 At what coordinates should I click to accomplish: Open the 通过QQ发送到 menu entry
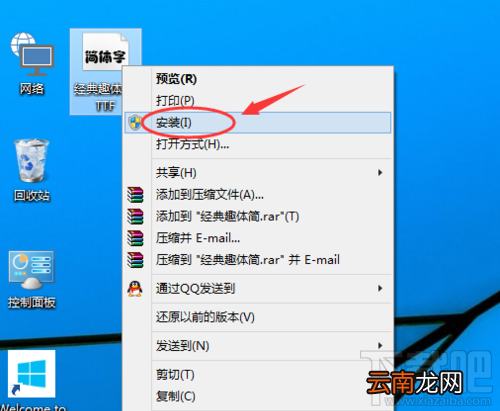[x=258, y=288]
